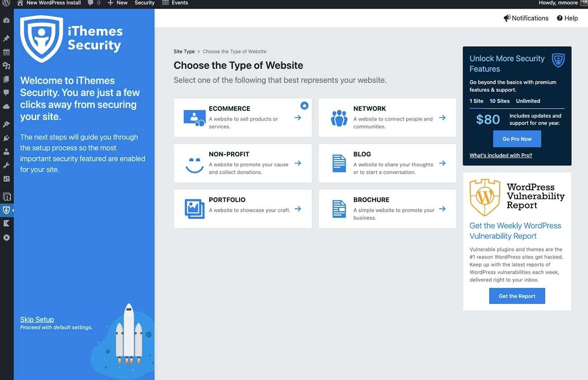Open the WordPress logo menu
Viewport: 588px width, 380px height.
pyautogui.click(x=6, y=3)
